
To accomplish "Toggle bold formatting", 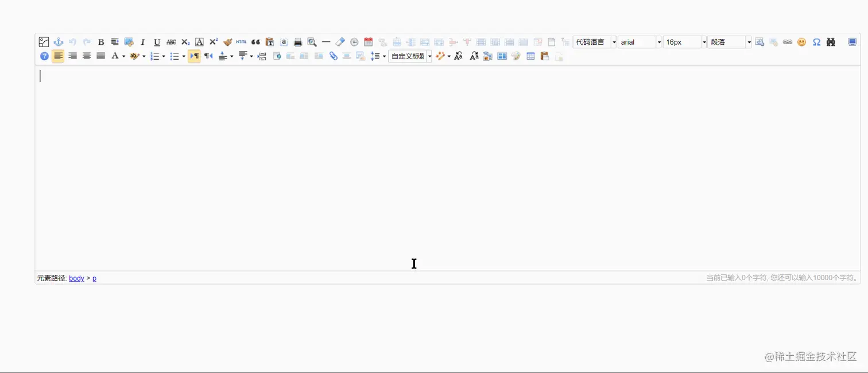I will point(101,42).
